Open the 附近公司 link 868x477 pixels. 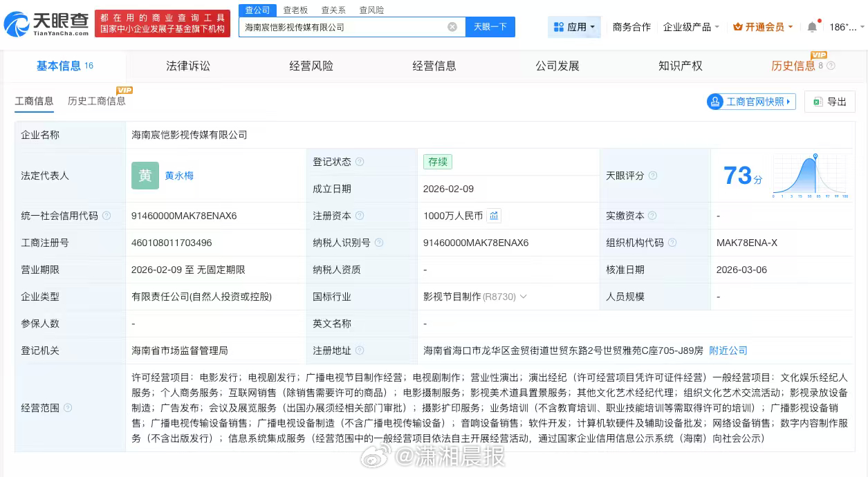tap(728, 350)
